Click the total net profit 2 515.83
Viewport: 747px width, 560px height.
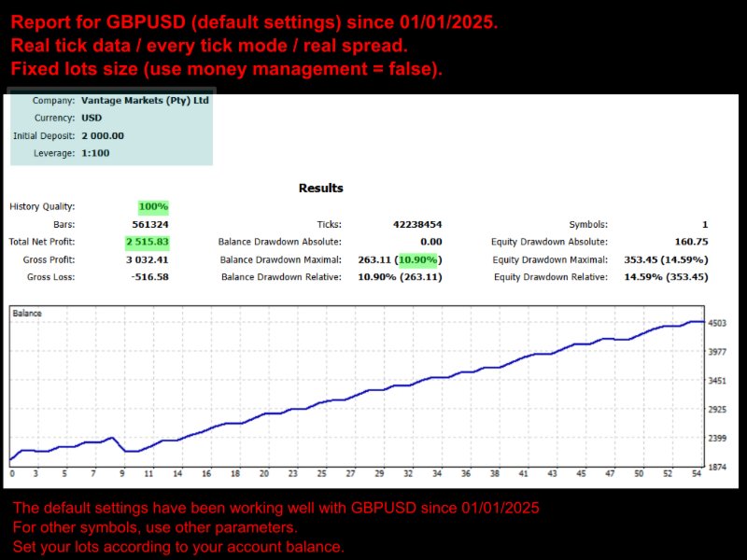pos(148,242)
